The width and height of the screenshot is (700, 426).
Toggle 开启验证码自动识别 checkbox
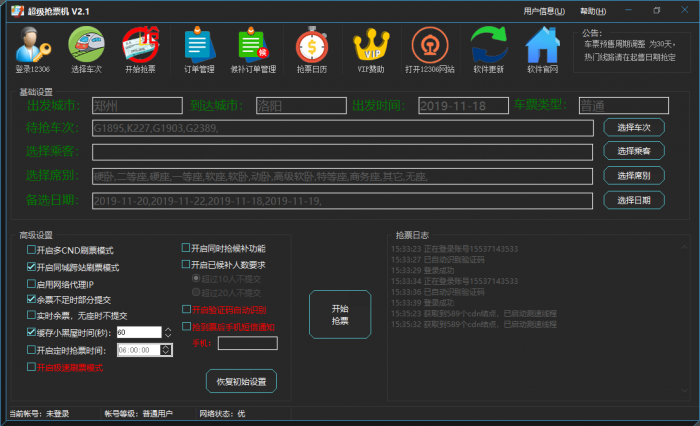185,310
